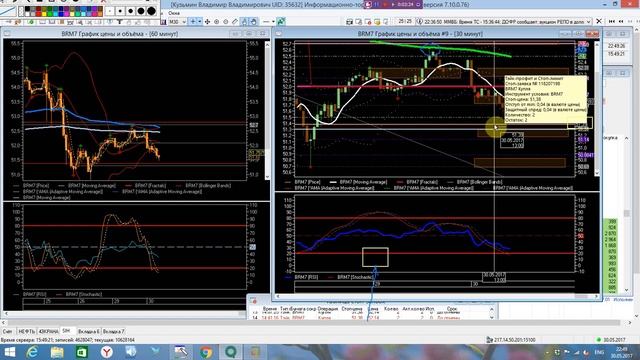
Task: Open Internet Explorer from taskbar
Action: pos(32,352)
